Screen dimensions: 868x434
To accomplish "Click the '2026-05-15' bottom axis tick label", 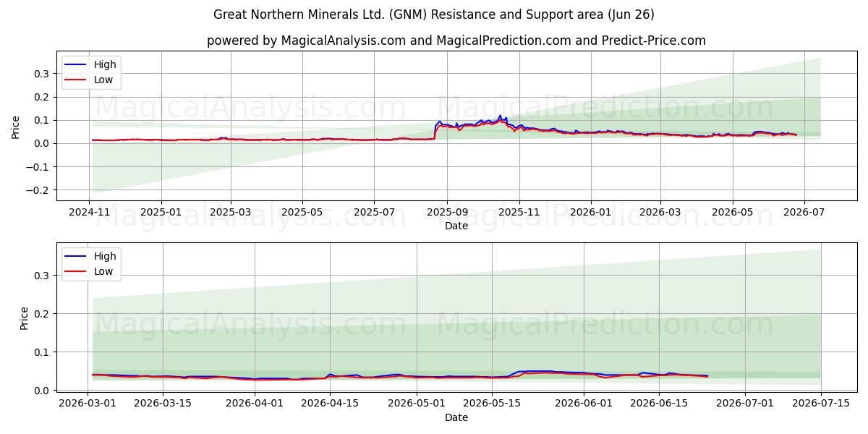I will click(491, 404).
